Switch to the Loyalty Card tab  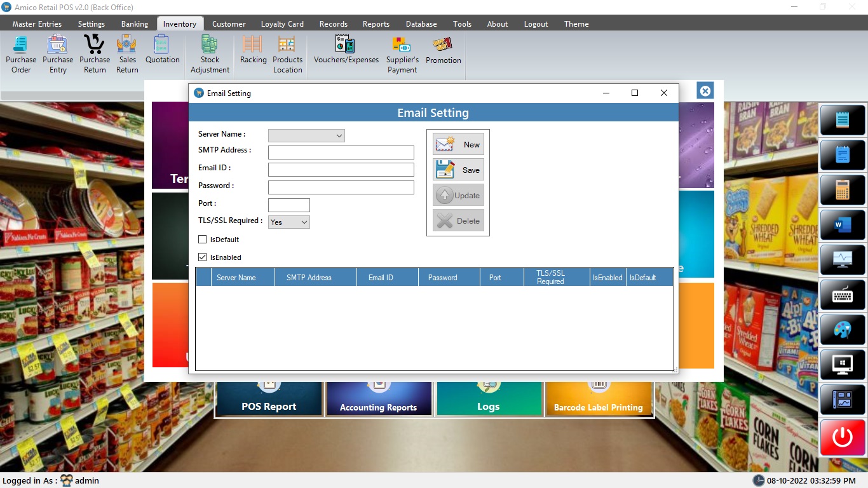tap(282, 24)
